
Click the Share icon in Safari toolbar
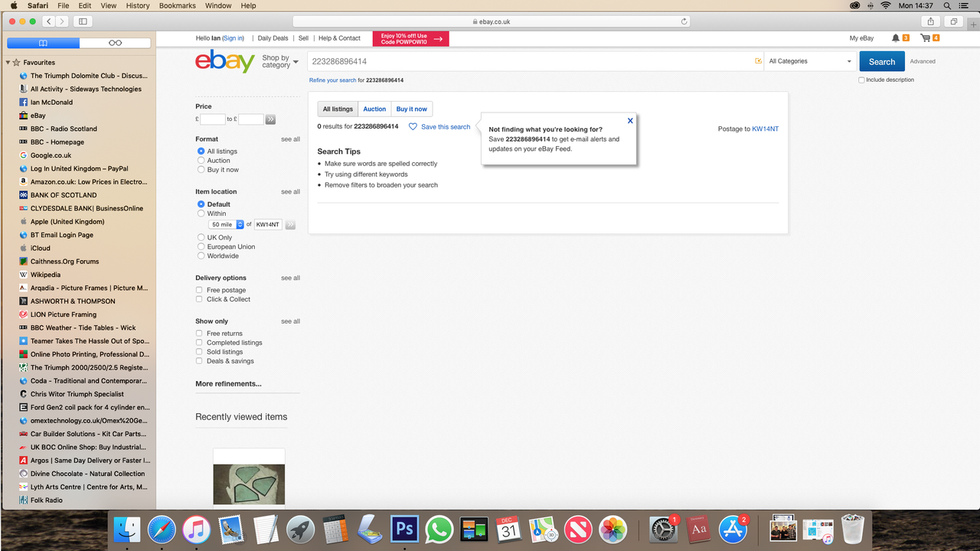pos(930,21)
